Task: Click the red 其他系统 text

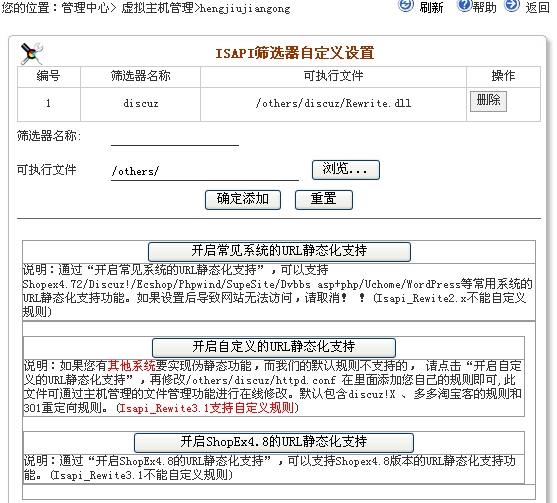Action: point(131,366)
